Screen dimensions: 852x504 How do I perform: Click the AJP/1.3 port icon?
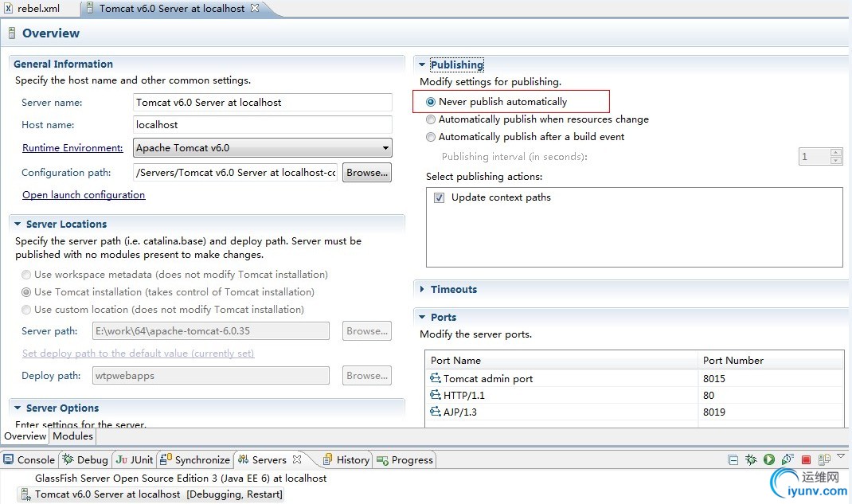(x=436, y=412)
